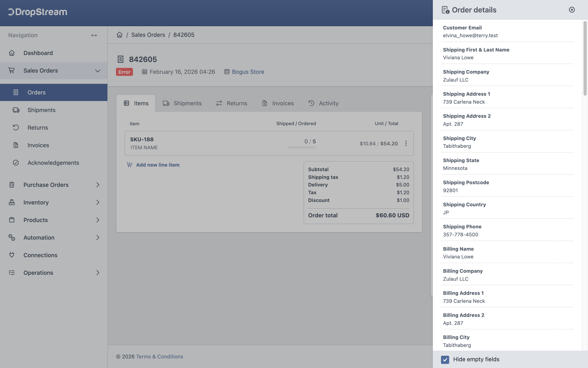Collapse the Sales Orders chevron
This screenshot has height=368, width=588.
coord(98,71)
